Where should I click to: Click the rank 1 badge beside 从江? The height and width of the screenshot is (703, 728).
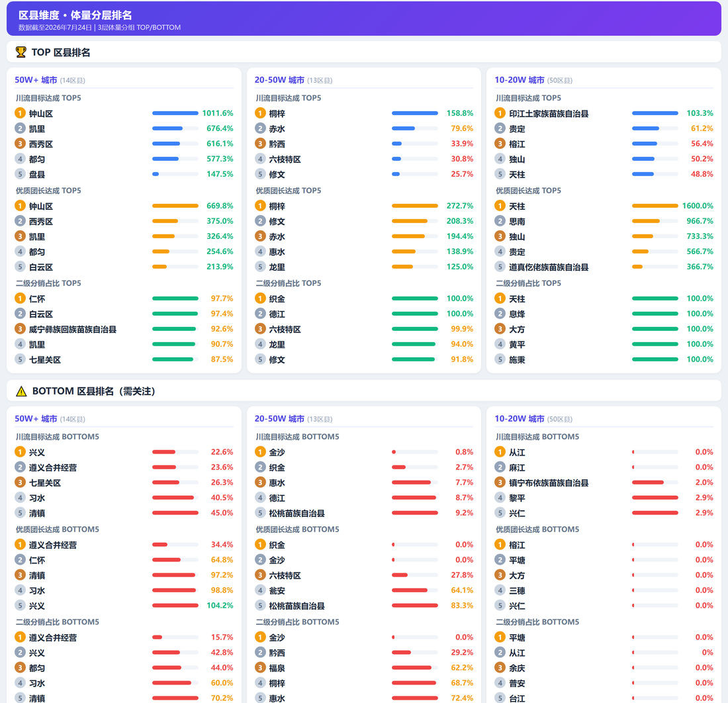[x=500, y=452]
